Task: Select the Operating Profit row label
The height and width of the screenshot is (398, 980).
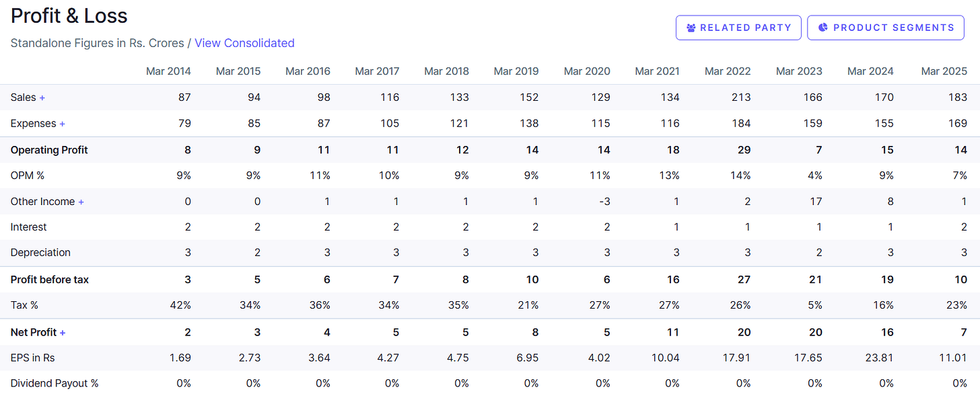Action: [x=49, y=150]
